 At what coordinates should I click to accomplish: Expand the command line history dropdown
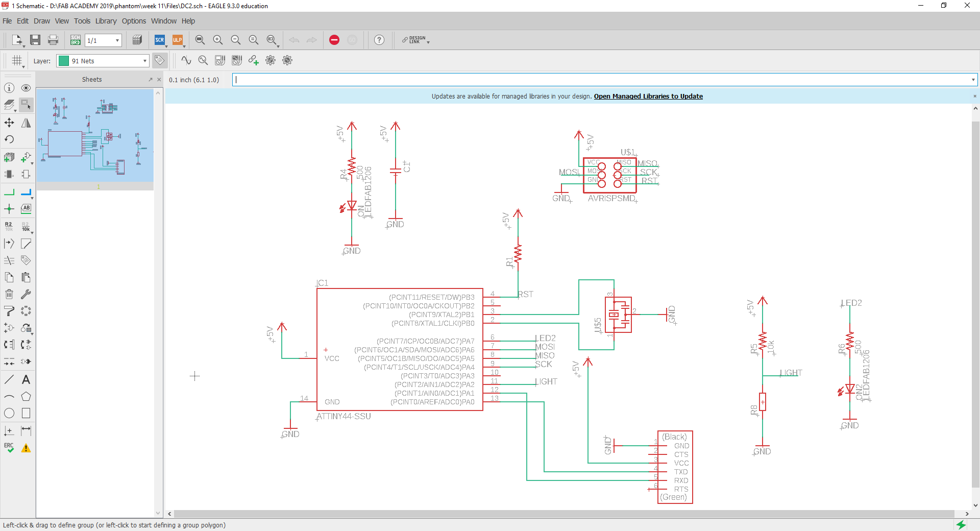(973, 80)
